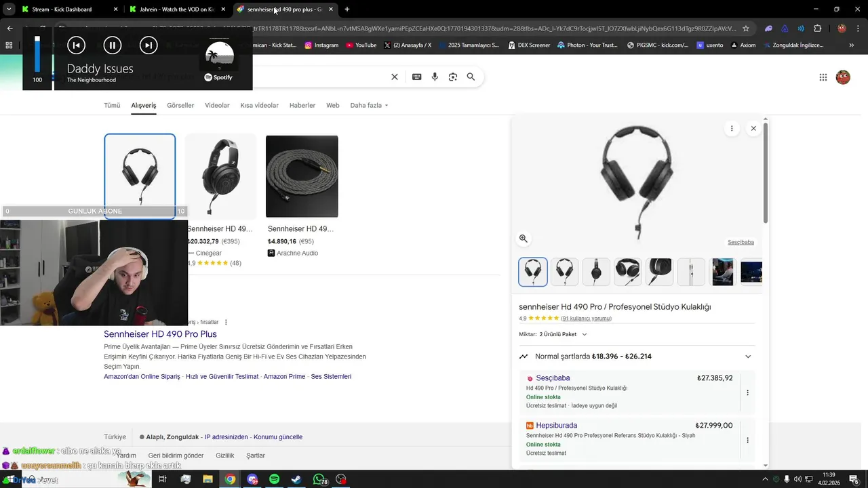Zoom the product image with magnifier
This screenshot has height=488, width=868.
(524, 239)
